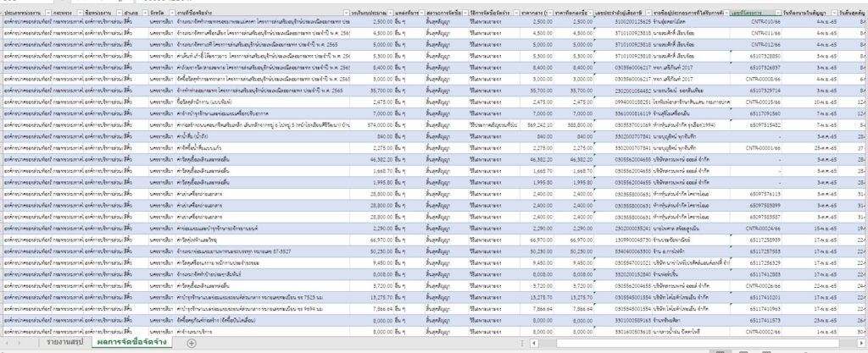The image size is (868, 353).
Task: Add a new sheet with plus button
Action: click(x=192, y=344)
